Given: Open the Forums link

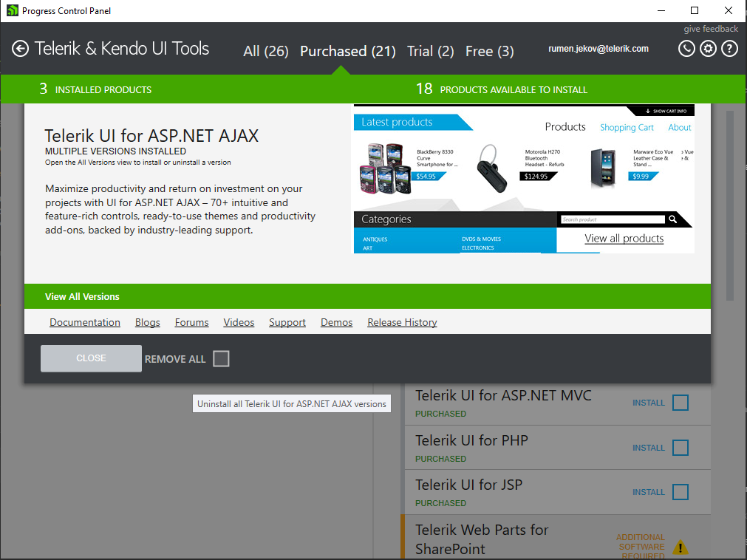Looking at the screenshot, I should point(191,322).
